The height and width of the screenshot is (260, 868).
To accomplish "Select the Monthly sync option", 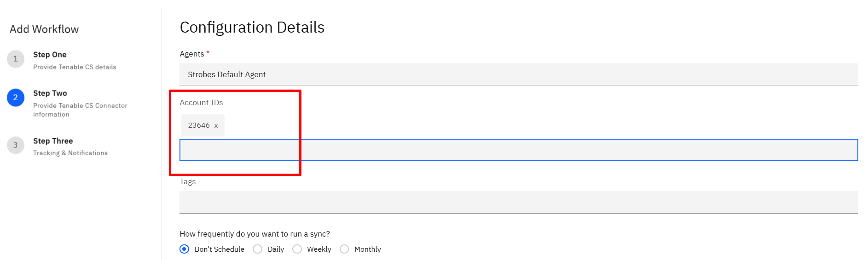I will 344,249.
